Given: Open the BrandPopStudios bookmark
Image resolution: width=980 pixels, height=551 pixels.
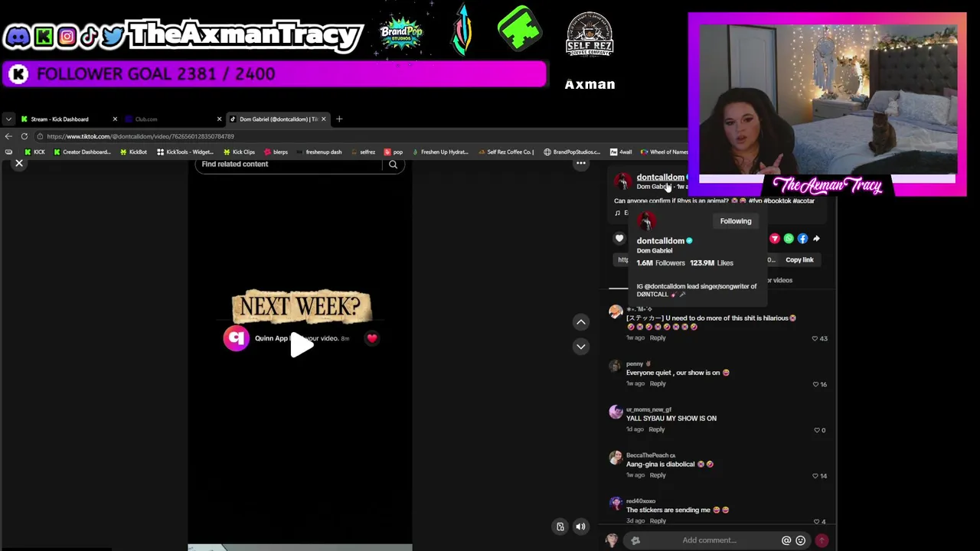Looking at the screenshot, I should [x=572, y=152].
